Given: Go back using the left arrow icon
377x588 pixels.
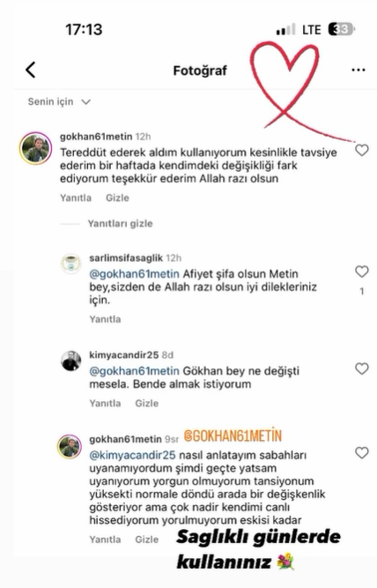Looking at the screenshot, I should point(31,71).
